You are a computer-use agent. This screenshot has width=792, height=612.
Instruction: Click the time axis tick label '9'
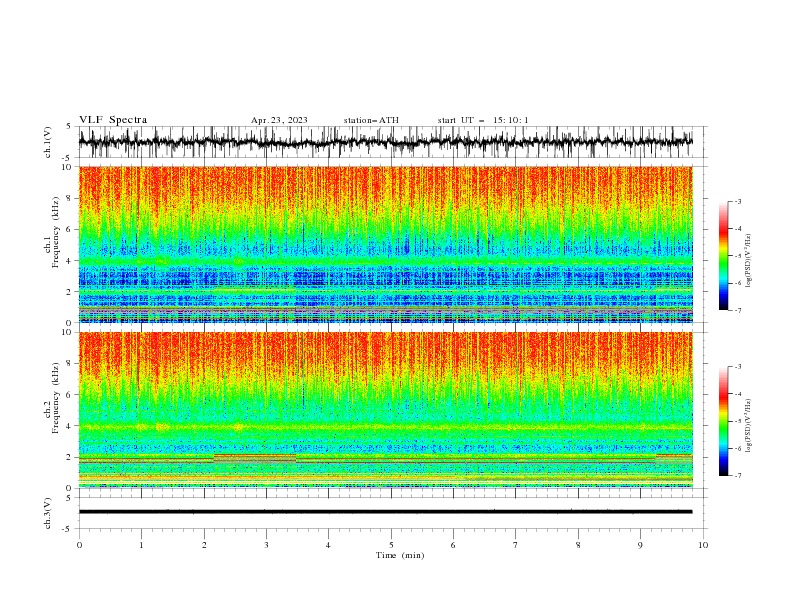640,545
